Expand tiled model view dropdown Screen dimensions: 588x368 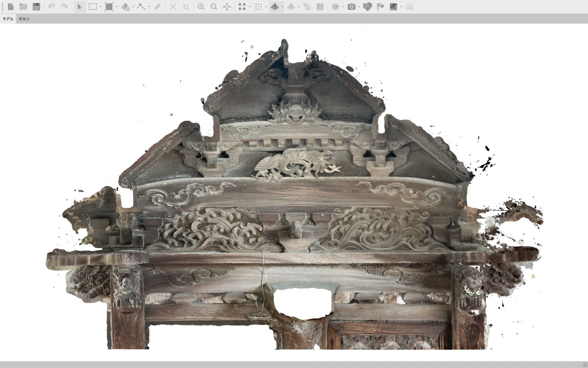pyautogui.click(x=298, y=7)
